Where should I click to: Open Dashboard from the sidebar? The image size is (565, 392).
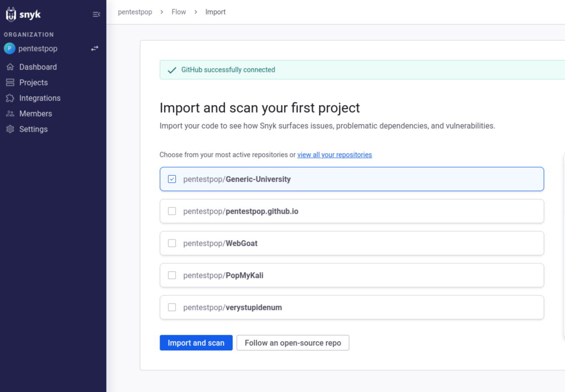38,67
